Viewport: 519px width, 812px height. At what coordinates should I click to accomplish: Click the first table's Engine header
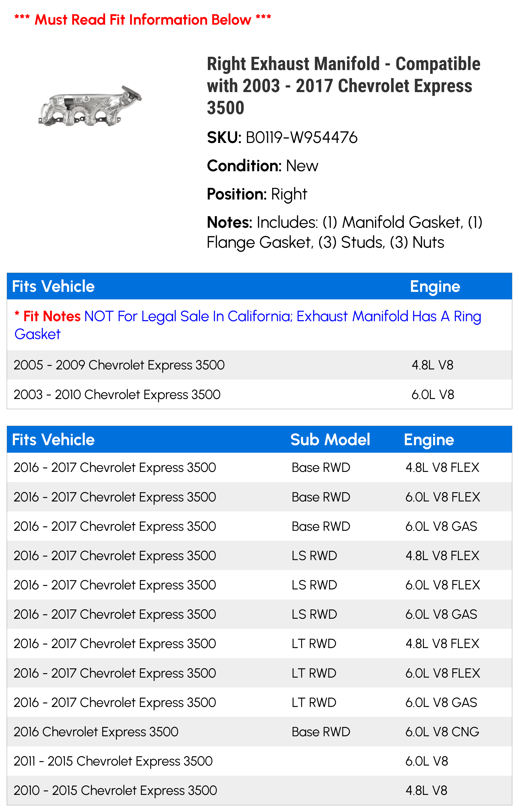(x=435, y=286)
